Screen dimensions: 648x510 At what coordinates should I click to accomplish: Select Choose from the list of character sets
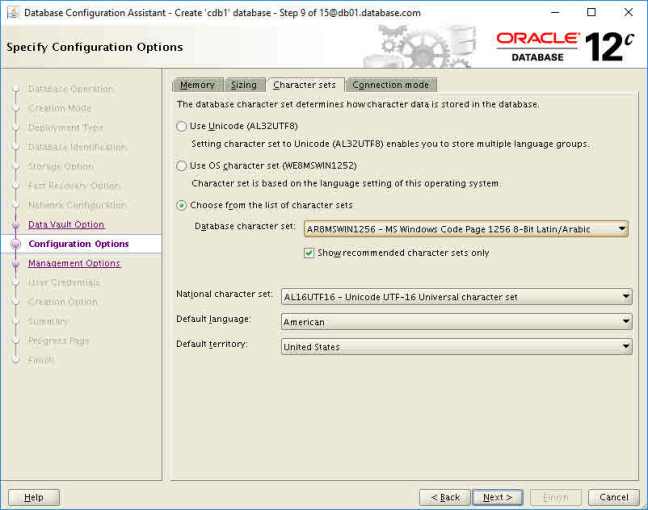tap(181, 205)
